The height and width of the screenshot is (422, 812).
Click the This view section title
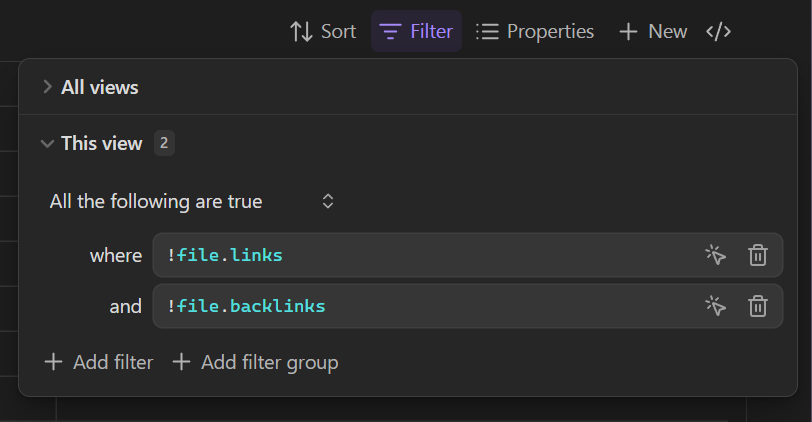(102, 144)
